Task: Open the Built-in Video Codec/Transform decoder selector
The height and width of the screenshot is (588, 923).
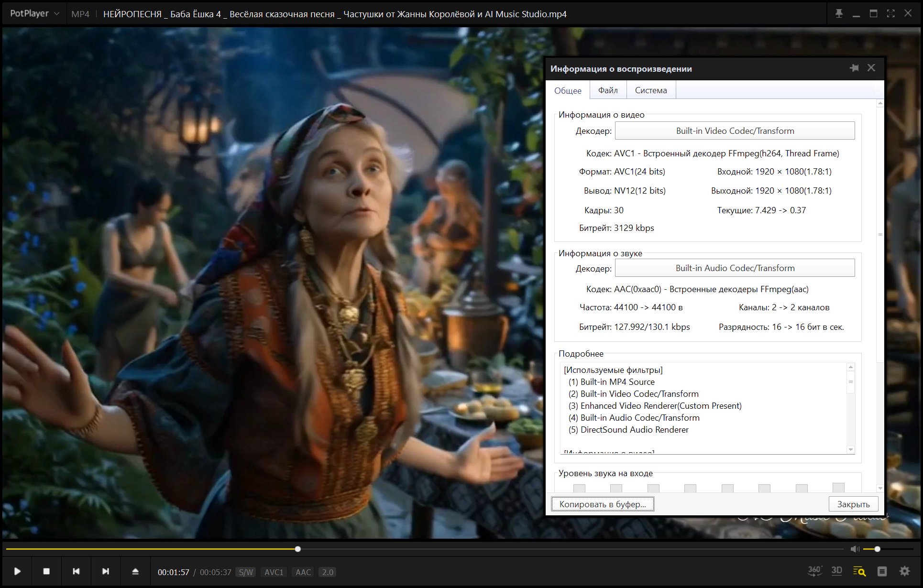Action: (735, 131)
